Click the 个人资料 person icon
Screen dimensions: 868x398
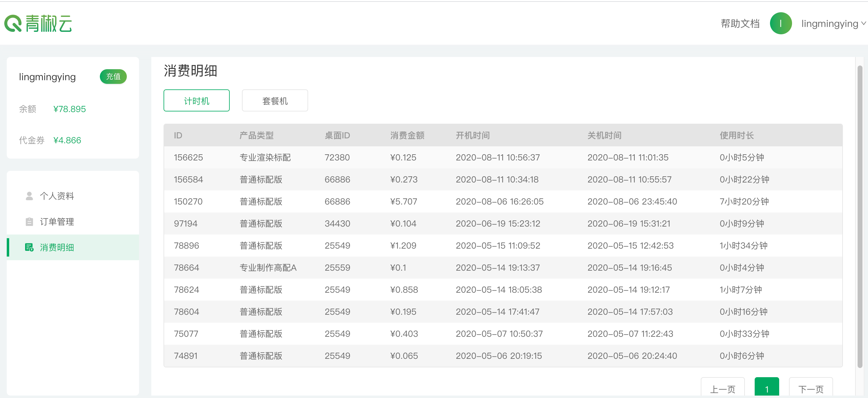click(29, 196)
